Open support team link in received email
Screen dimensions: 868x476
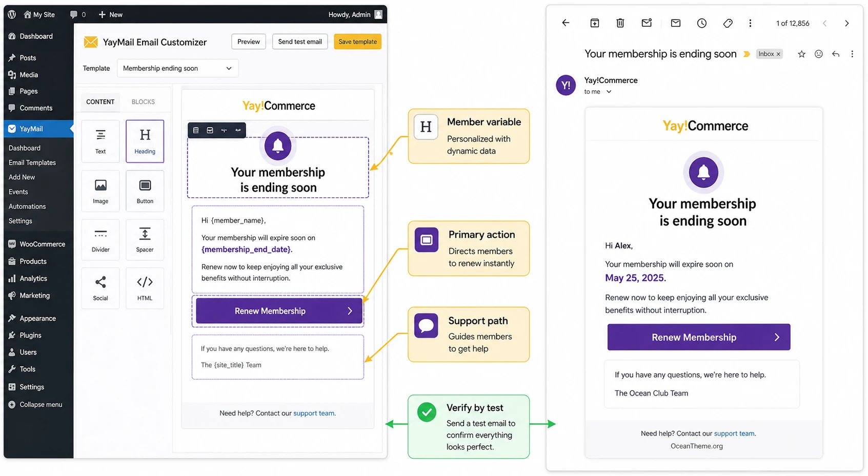tap(734, 433)
